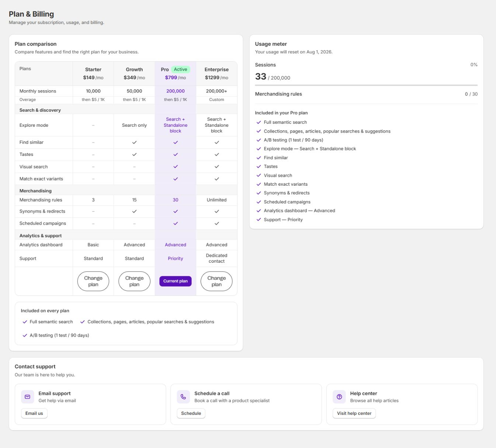The width and height of the screenshot is (496, 448).
Task: Click the Email support envelope icon
Action: (x=27, y=397)
